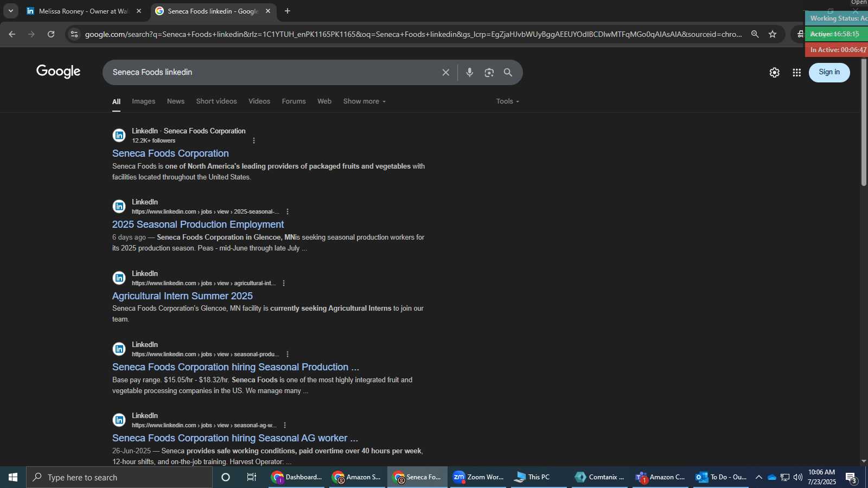
Task: Open more options for Seasonal AG worker result
Action: pyautogui.click(x=285, y=426)
